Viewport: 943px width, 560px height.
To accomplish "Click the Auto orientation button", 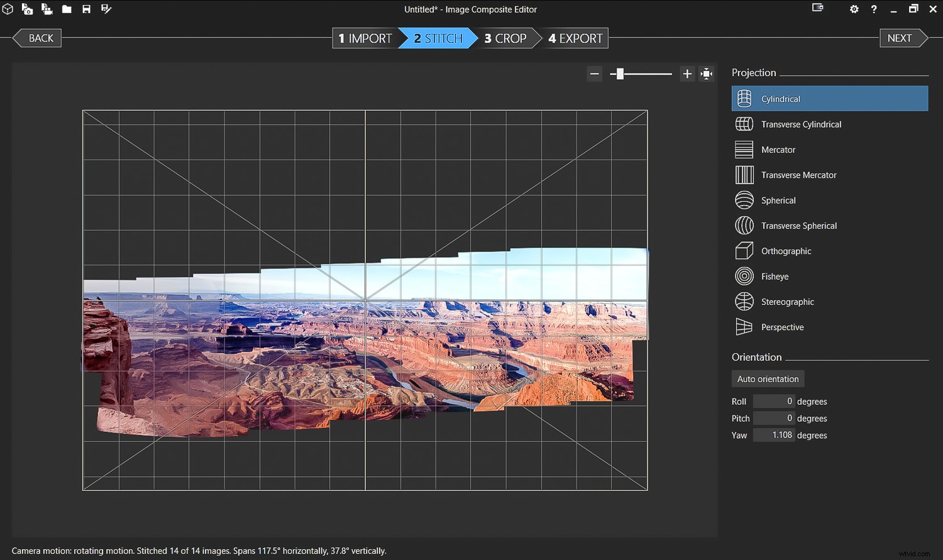I will [768, 378].
